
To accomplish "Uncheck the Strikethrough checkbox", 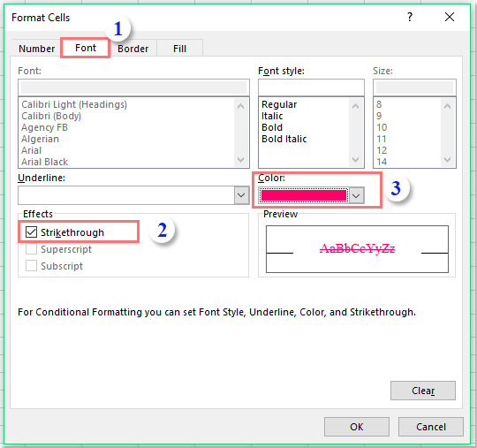I will [31, 232].
